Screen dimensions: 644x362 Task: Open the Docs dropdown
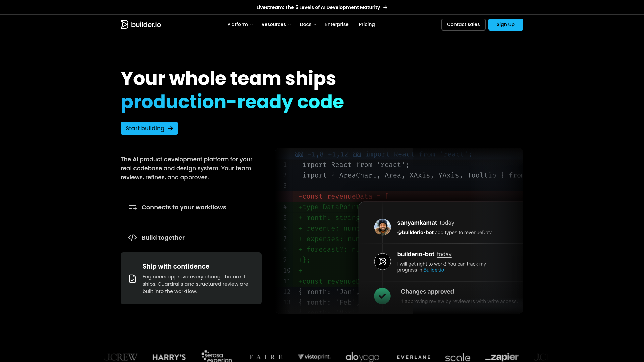pyautogui.click(x=308, y=24)
